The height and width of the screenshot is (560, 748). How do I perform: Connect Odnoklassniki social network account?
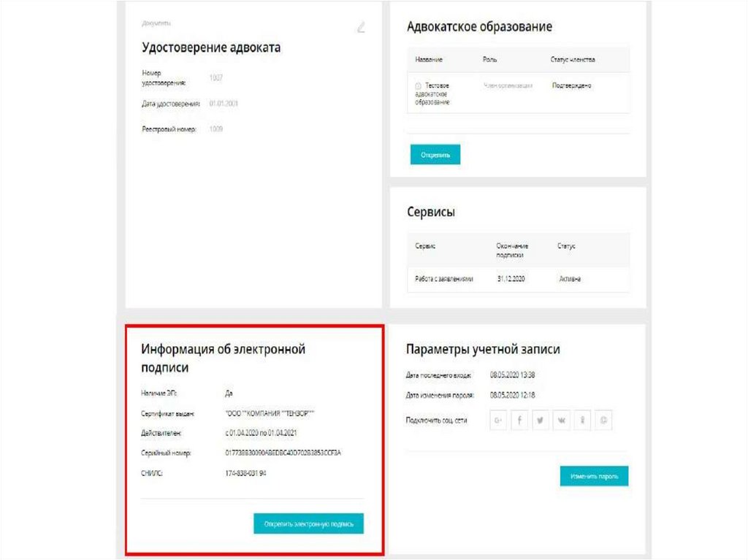click(582, 421)
